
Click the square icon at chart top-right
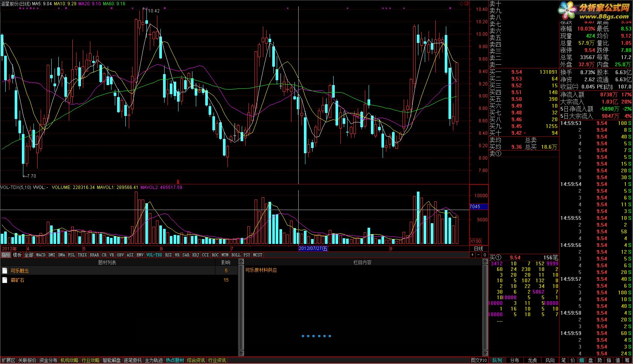point(467,3)
